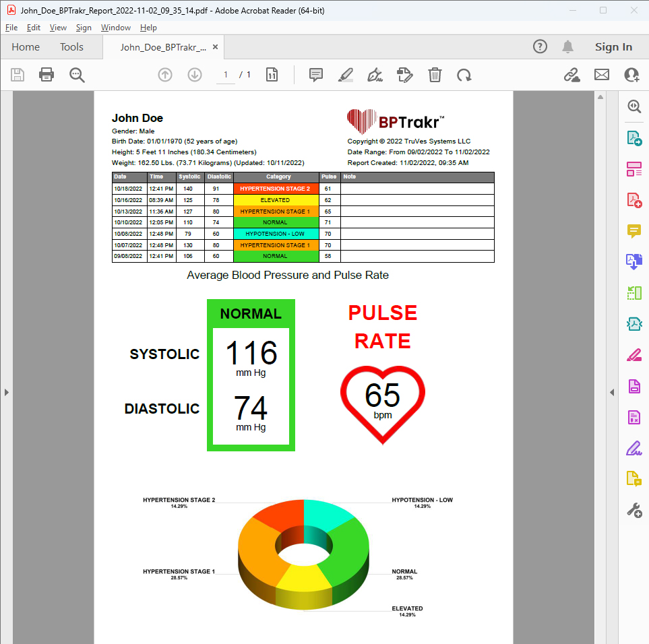Launch Combine Files from the sidebar
Screen dimensions: 649x644
(633, 261)
